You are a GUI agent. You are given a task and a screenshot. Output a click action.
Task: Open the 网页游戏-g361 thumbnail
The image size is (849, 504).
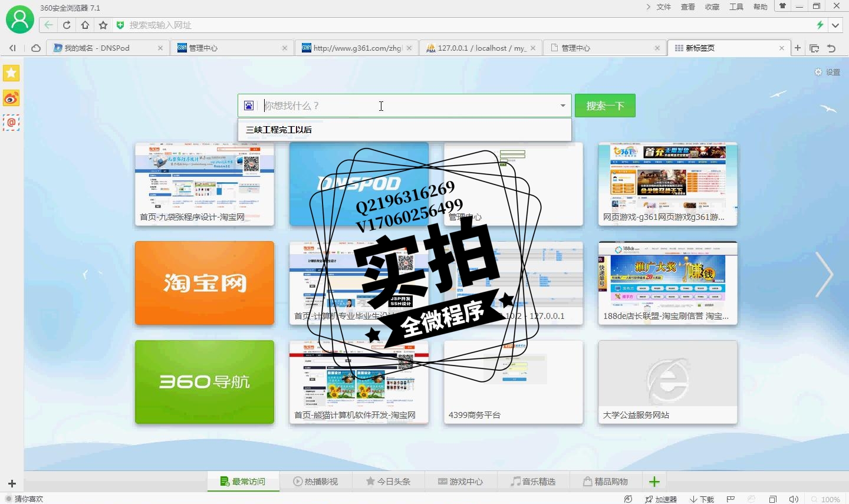pos(668,184)
